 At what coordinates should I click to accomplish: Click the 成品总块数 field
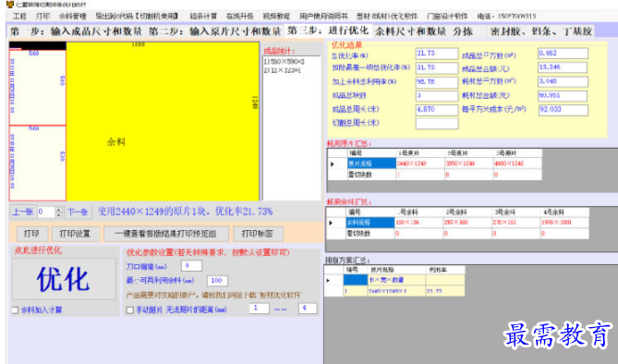point(437,96)
